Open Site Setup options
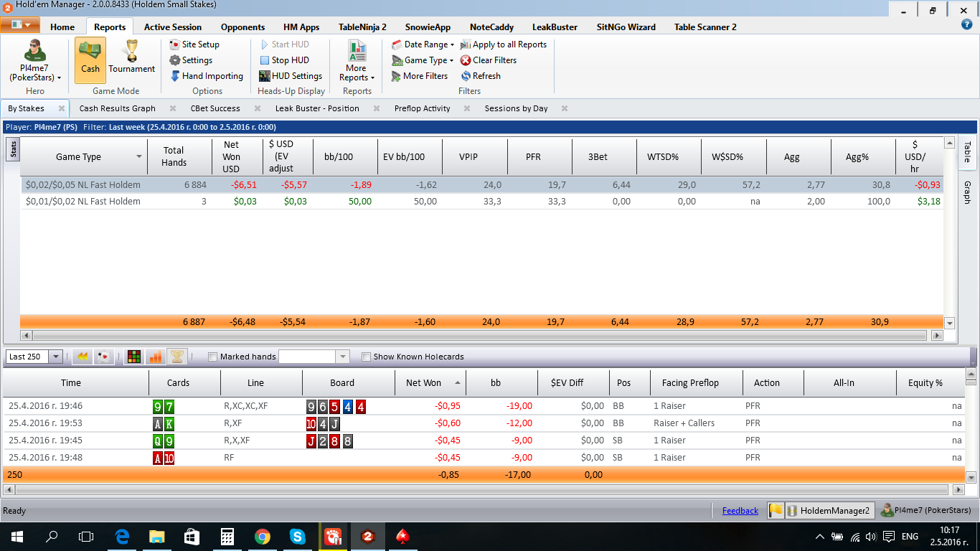The image size is (980, 551). pyautogui.click(x=194, y=44)
